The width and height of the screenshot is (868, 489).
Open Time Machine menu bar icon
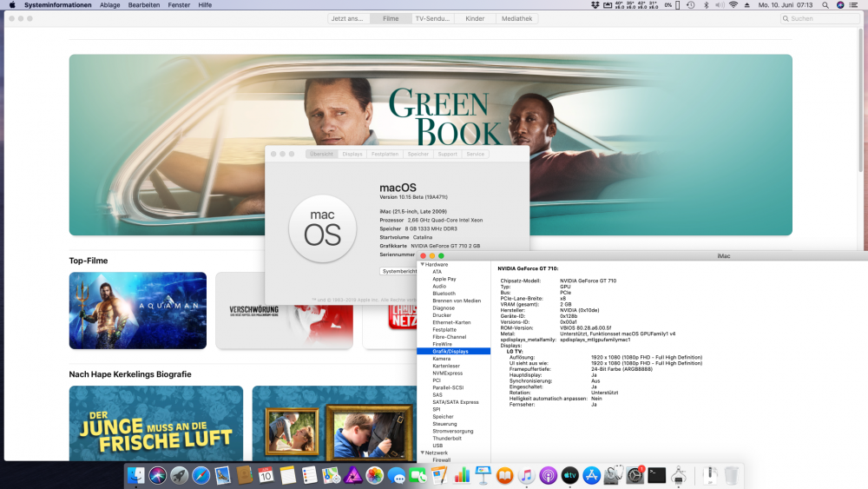691,5
